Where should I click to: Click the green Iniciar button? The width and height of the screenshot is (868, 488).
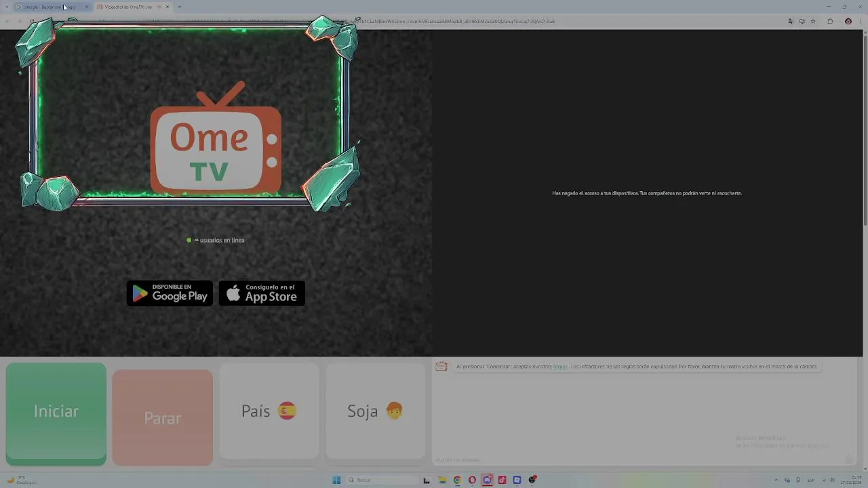(56, 413)
